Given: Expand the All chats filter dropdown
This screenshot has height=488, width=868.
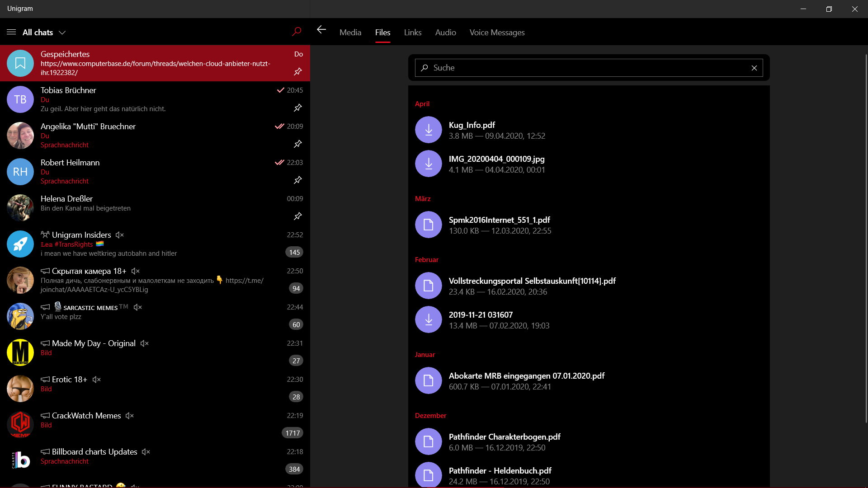Looking at the screenshot, I should [62, 33].
